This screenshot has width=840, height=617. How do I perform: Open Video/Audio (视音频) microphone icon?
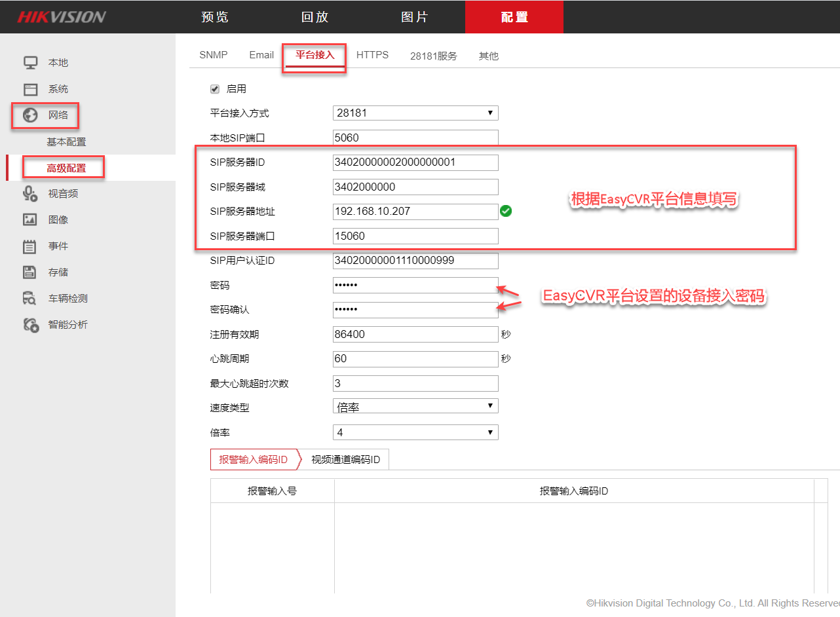click(x=30, y=194)
